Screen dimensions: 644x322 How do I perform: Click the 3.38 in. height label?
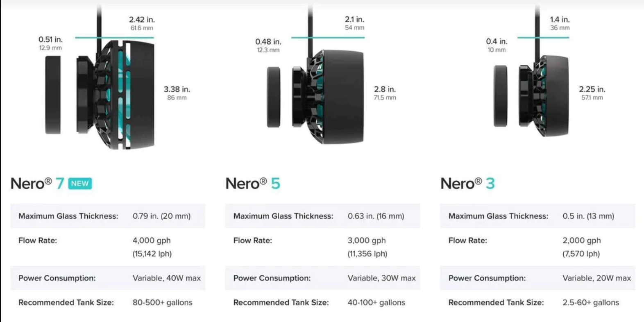(177, 89)
